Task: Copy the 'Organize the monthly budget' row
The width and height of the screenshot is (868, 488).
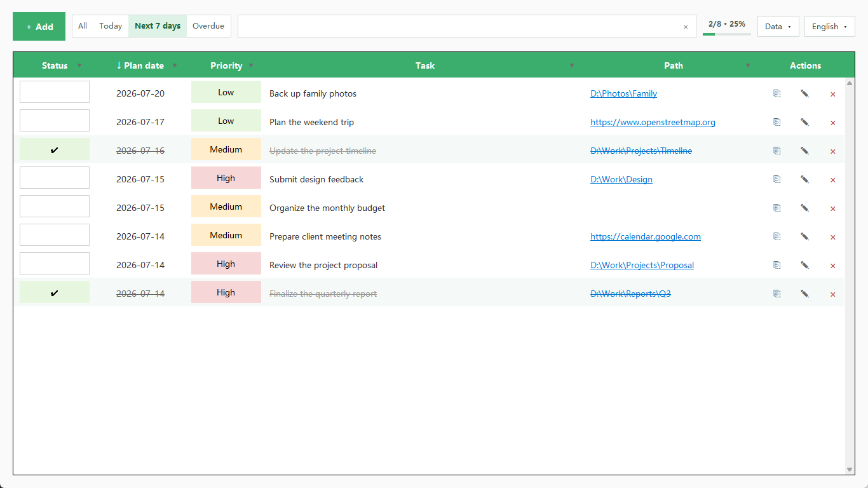Action: click(776, 208)
